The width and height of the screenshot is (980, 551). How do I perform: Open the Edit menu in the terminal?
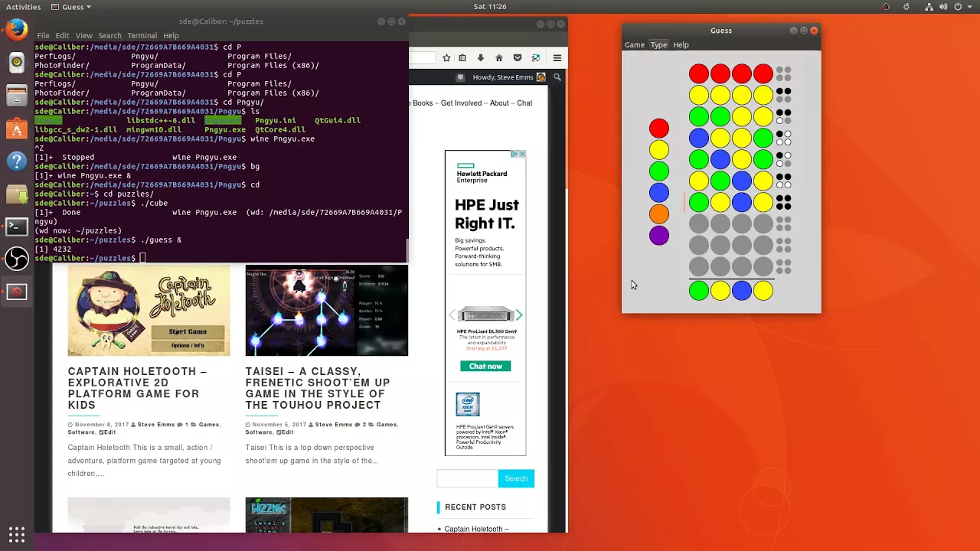point(62,35)
